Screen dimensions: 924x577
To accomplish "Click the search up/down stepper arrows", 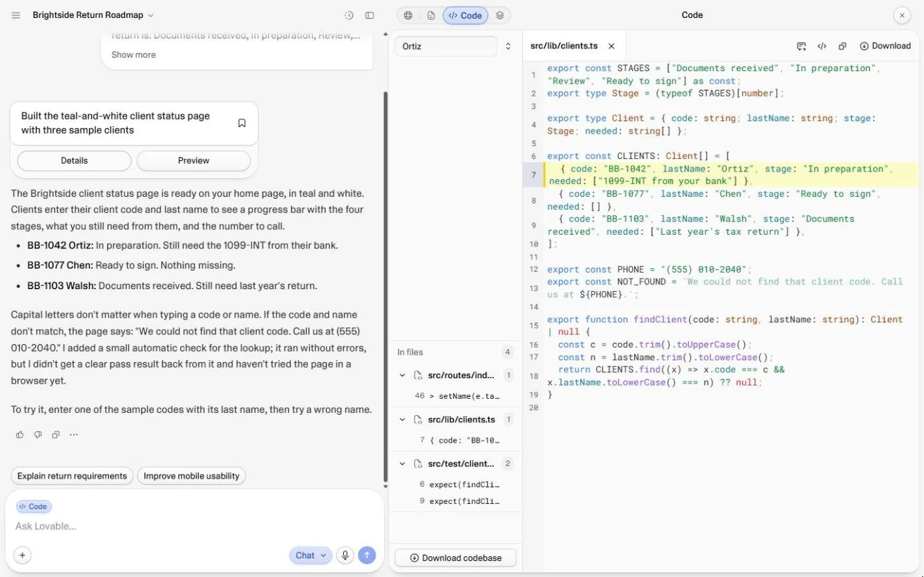I will point(508,47).
